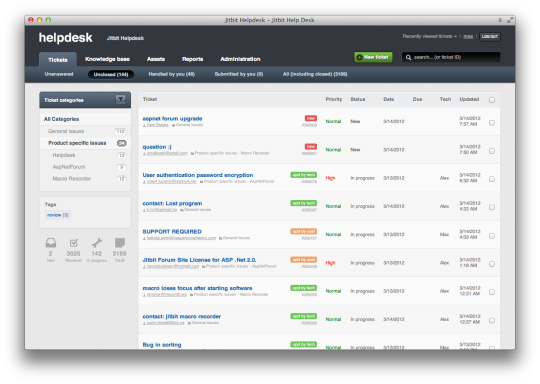
Task: Click the New ticket button
Action: 373,57
